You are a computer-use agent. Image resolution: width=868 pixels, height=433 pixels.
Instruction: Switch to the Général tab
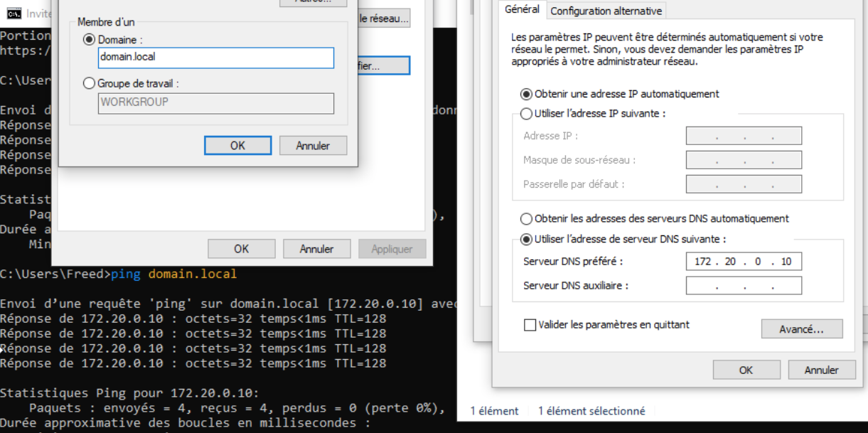click(522, 10)
